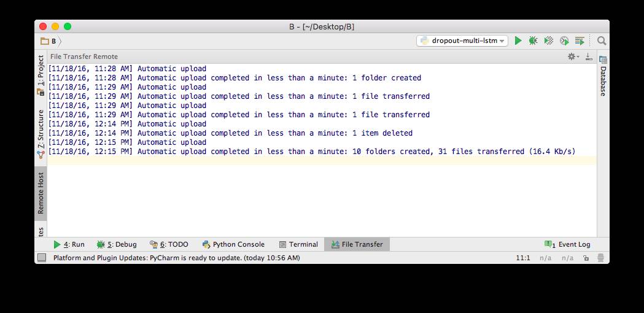
Task: Click the log line ending with 1 folder created
Action: (235, 77)
